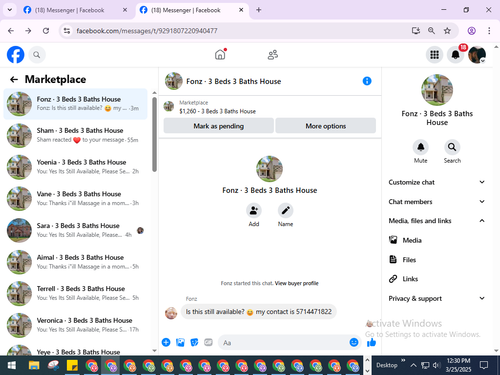The image size is (500, 375).
Task: Open chat with Sham
Action: 75,135
